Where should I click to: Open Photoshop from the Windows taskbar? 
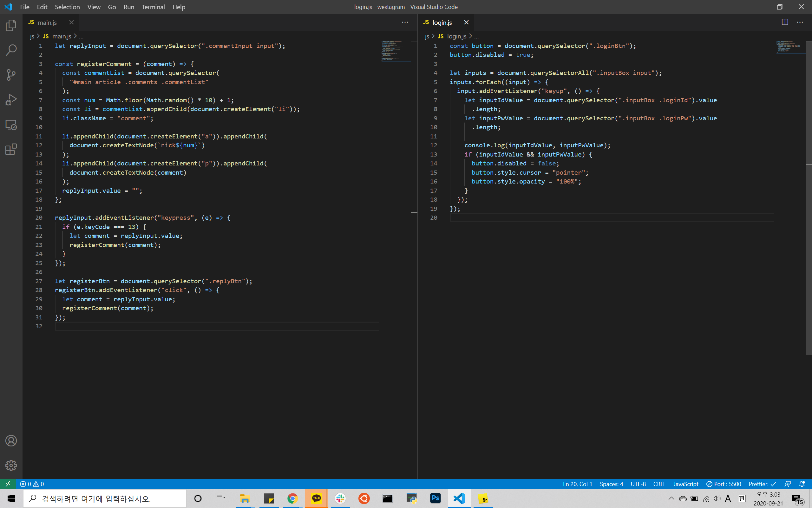pos(435,498)
